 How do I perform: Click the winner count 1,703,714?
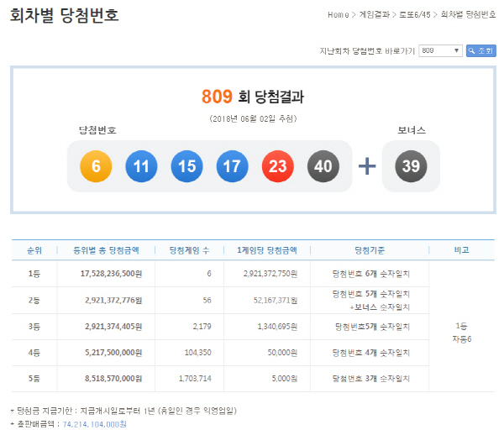[195, 379]
